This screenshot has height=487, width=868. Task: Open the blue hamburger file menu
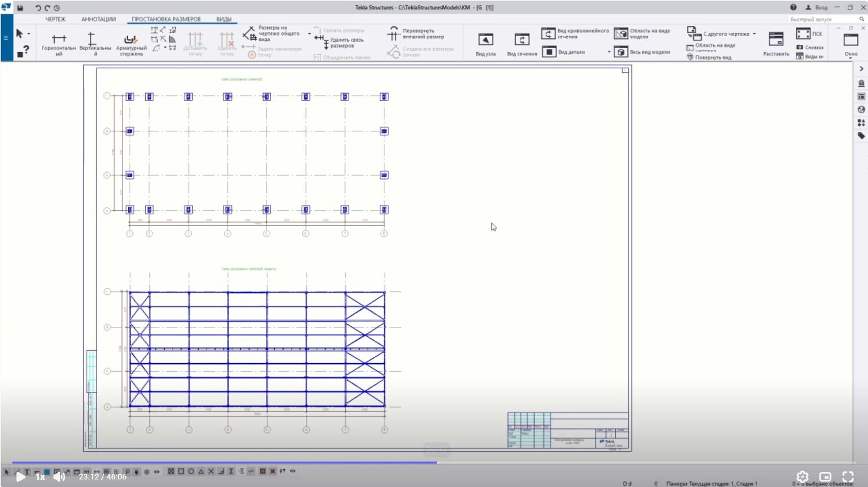[x=6, y=38]
